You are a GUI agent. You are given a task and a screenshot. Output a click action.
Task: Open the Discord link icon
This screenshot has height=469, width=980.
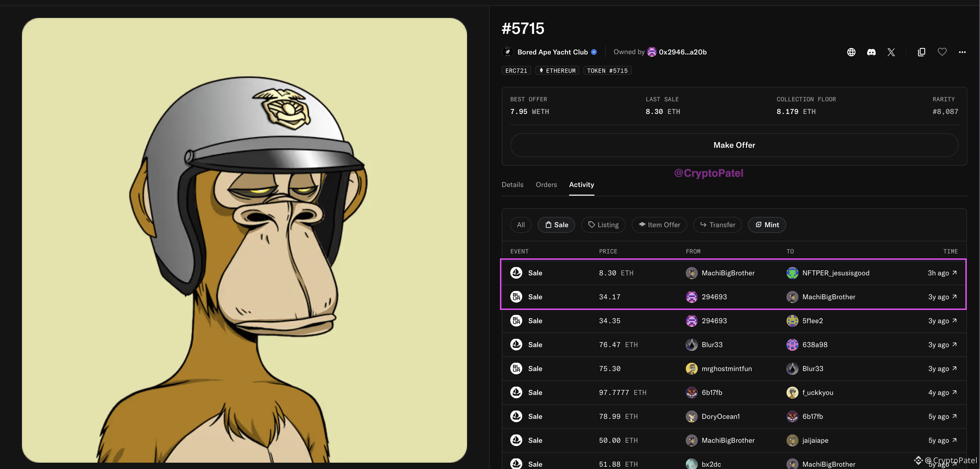pyautogui.click(x=871, y=52)
